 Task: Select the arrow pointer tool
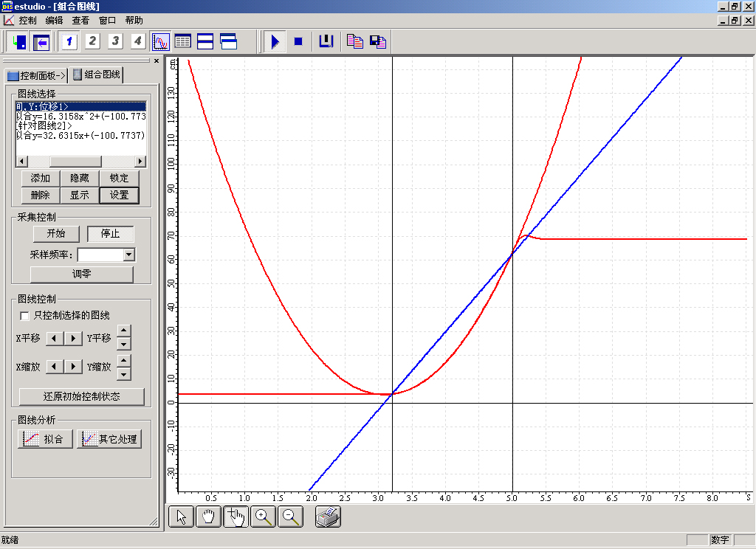tap(182, 517)
